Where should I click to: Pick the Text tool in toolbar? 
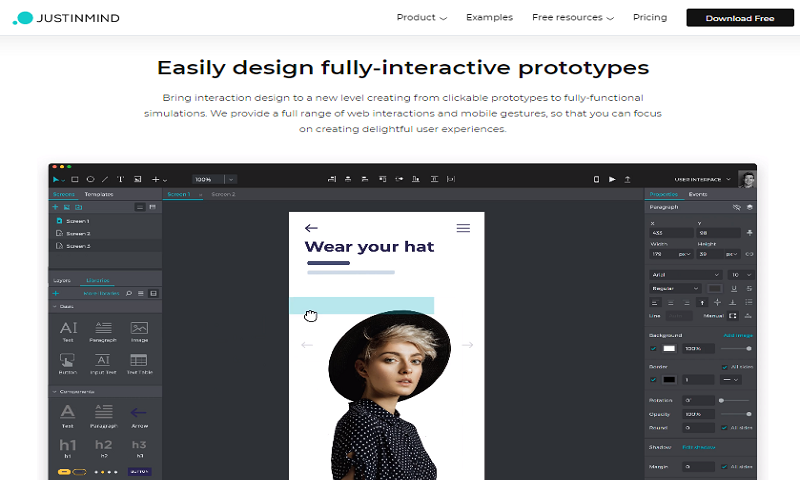click(x=120, y=179)
